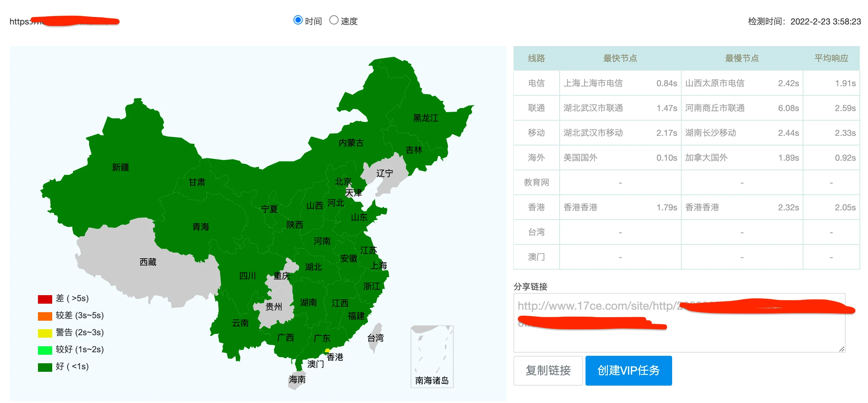Click the orange 较差 (3s~5s) legend swatch
This screenshot has height=403, width=868.
point(45,316)
